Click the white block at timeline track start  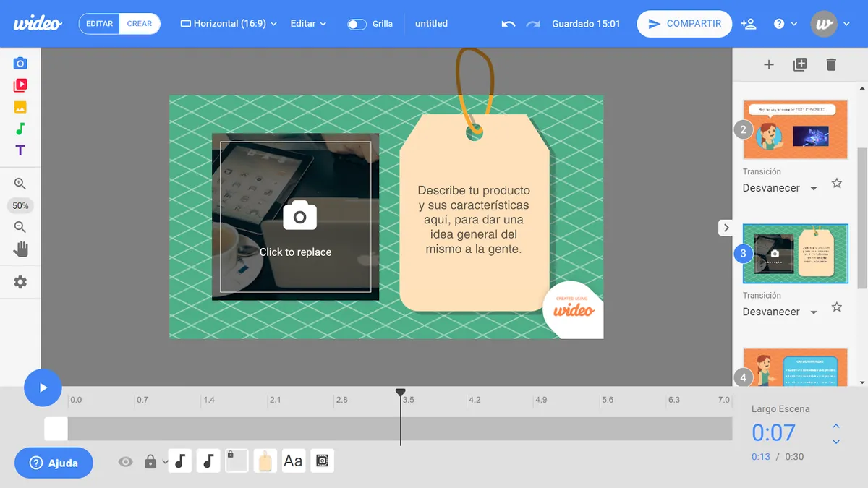click(56, 429)
